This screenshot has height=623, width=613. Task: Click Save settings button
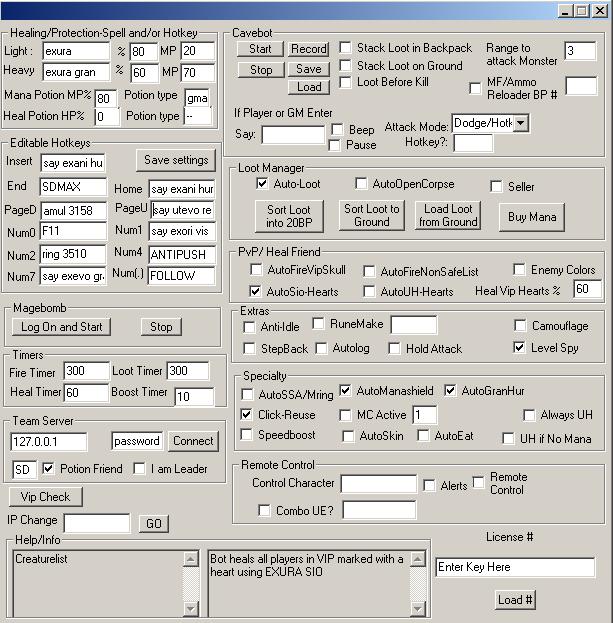pos(176,160)
